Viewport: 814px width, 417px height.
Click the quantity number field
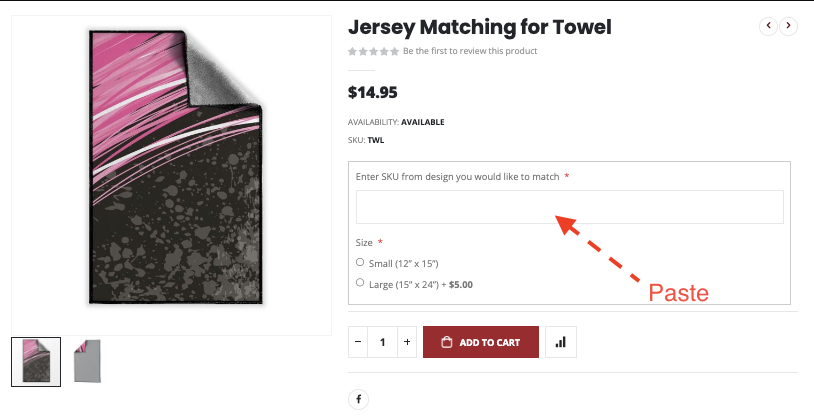click(382, 342)
